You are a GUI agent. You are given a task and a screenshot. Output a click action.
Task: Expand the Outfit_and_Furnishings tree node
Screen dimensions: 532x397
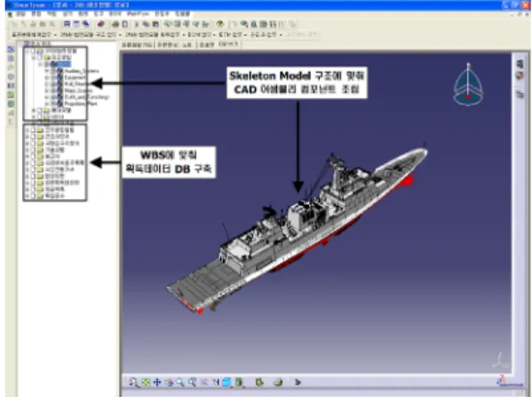pyautogui.click(x=46, y=97)
